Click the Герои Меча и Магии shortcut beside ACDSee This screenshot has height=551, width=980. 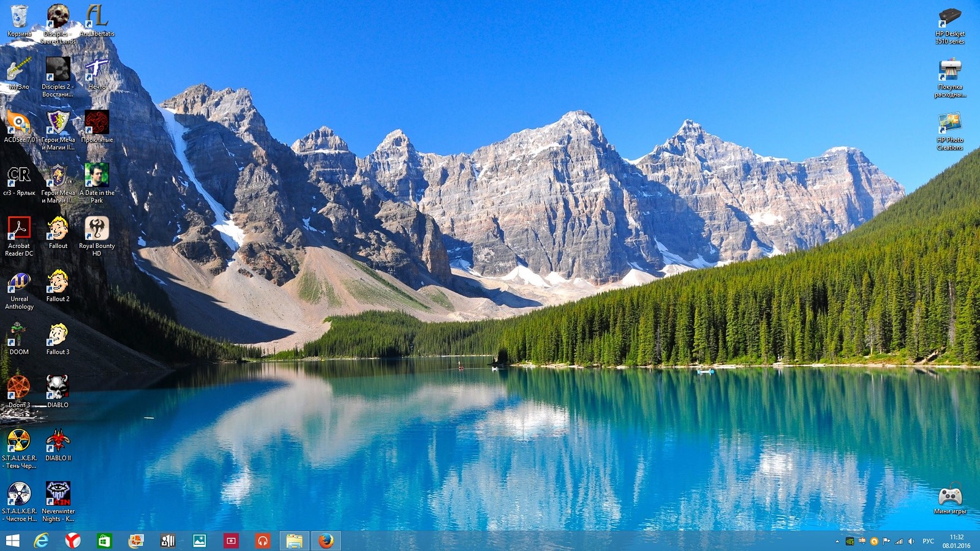(58, 130)
